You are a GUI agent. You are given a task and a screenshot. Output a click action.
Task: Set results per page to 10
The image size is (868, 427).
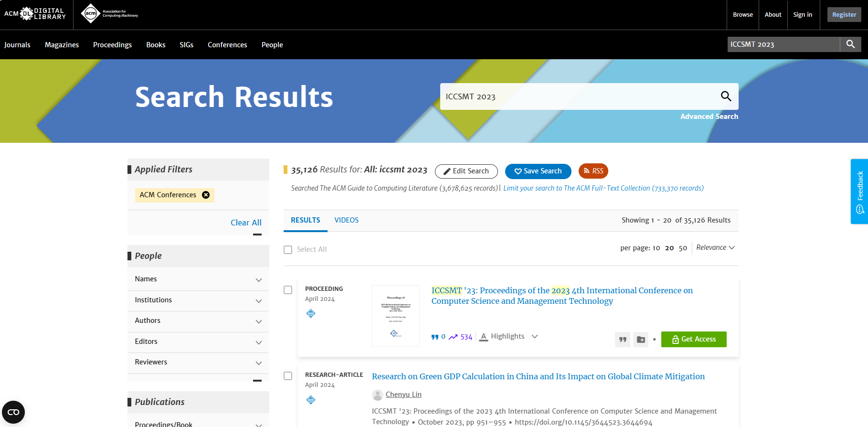656,248
